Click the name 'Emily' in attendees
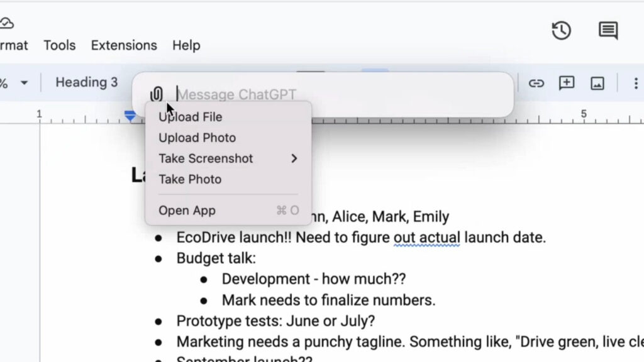 (x=431, y=217)
